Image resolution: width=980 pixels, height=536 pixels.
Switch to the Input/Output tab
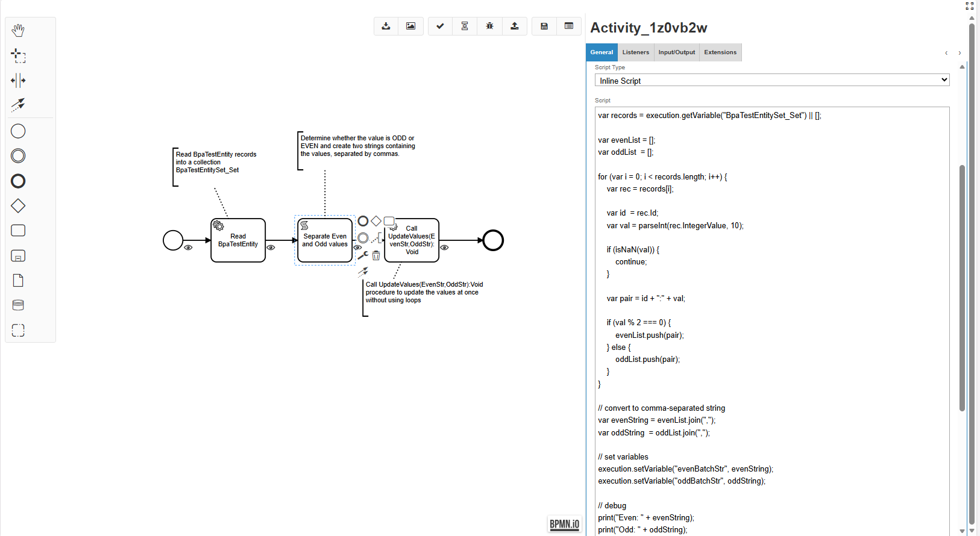click(x=677, y=52)
